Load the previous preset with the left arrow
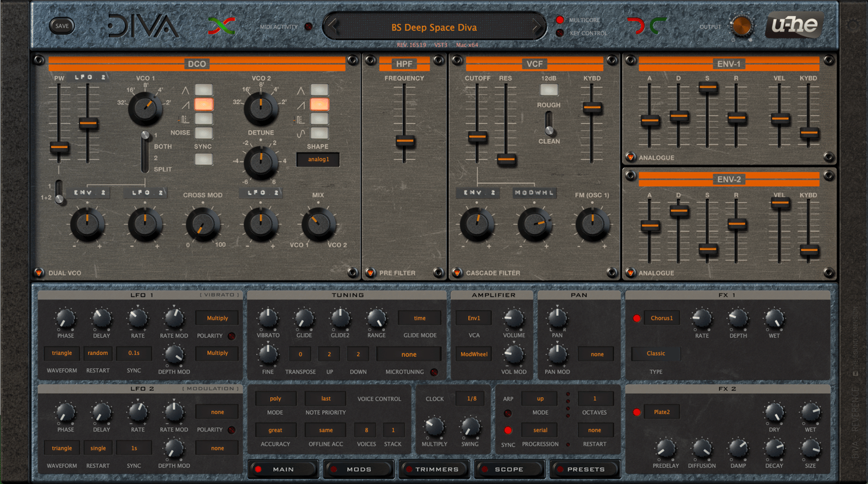The height and width of the screenshot is (484, 868). pos(333,26)
